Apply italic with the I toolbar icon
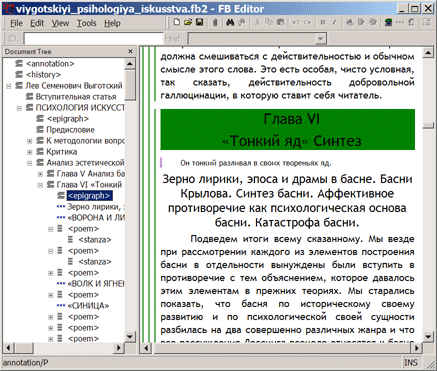The width and height of the screenshot is (437, 371). [334, 22]
